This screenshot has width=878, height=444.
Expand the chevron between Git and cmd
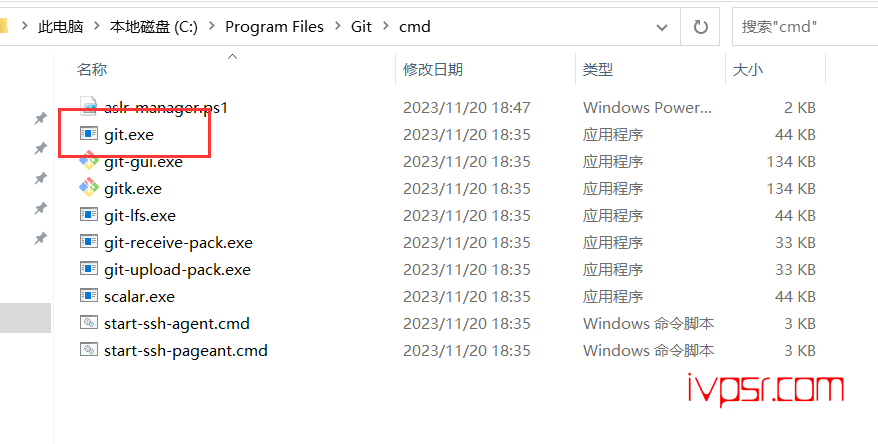(x=386, y=26)
